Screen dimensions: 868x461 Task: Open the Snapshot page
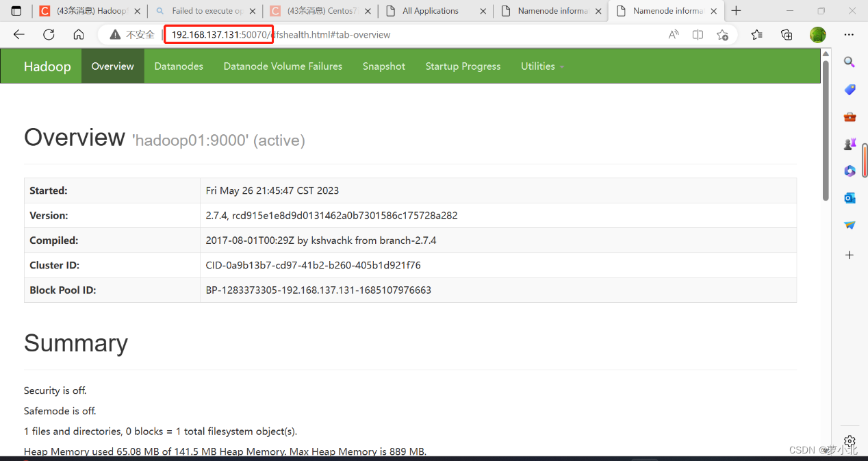point(384,66)
